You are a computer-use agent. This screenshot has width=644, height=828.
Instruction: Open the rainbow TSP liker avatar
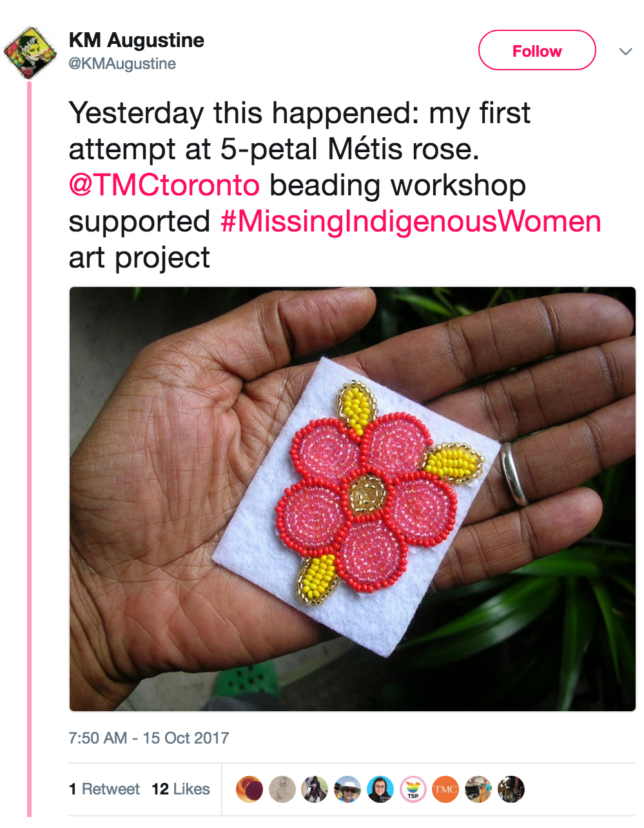pos(413,789)
